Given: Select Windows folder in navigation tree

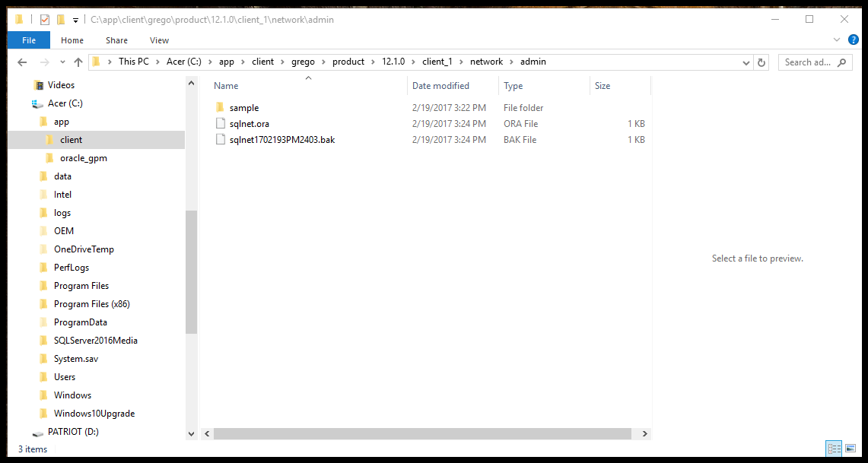Looking at the screenshot, I should point(72,395).
